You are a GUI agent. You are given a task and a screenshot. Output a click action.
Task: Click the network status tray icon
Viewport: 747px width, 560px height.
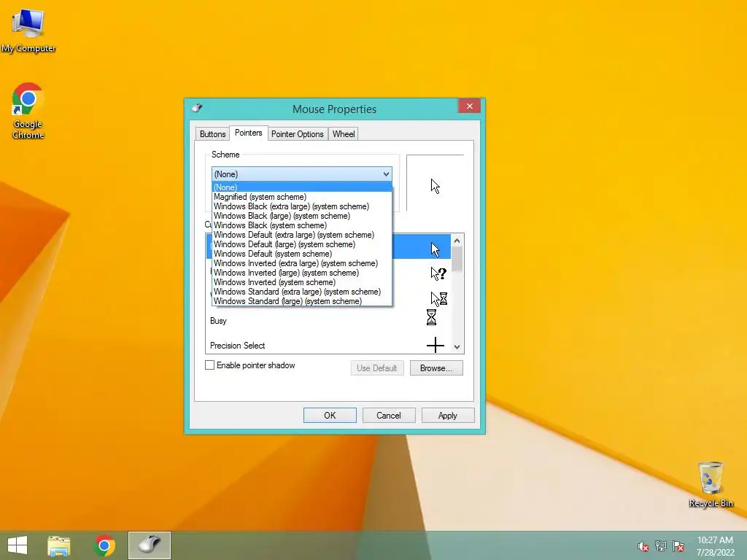[x=661, y=546]
